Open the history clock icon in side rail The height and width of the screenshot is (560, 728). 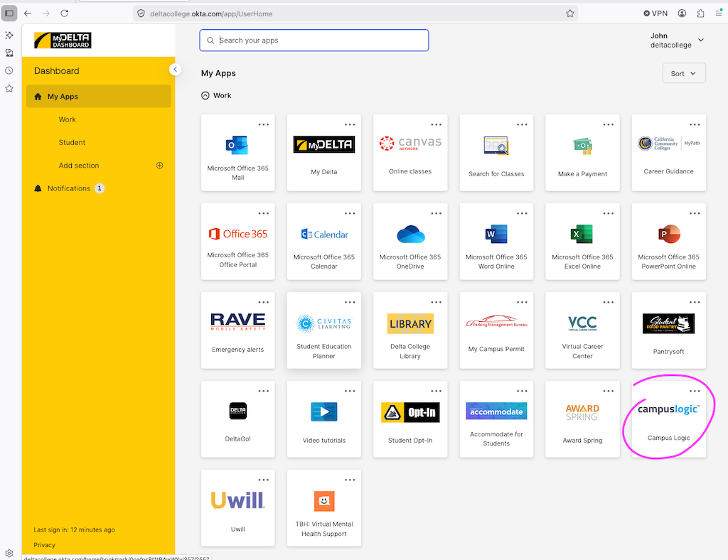click(x=9, y=70)
